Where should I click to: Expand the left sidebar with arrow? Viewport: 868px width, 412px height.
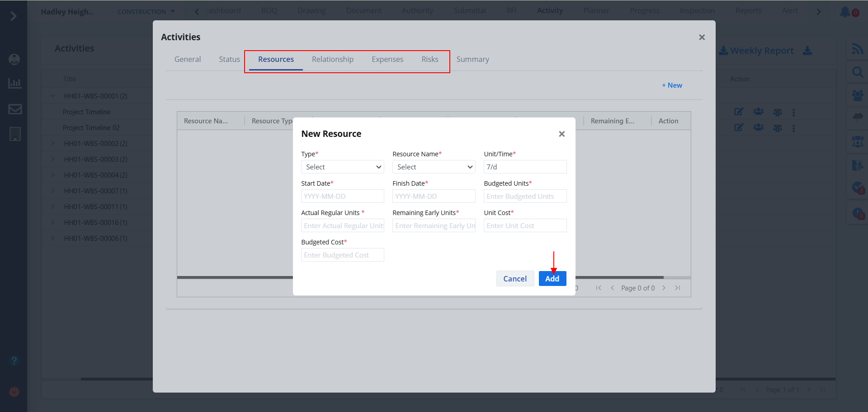click(x=14, y=16)
